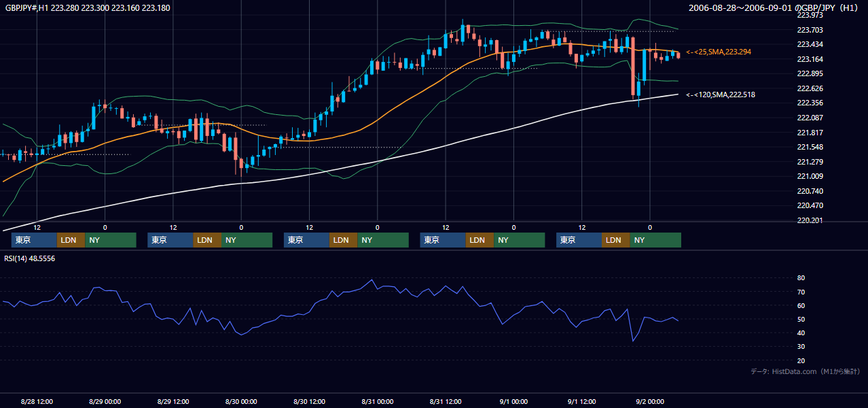Click RSI scale value 30
868x408 pixels.
[801, 347]
